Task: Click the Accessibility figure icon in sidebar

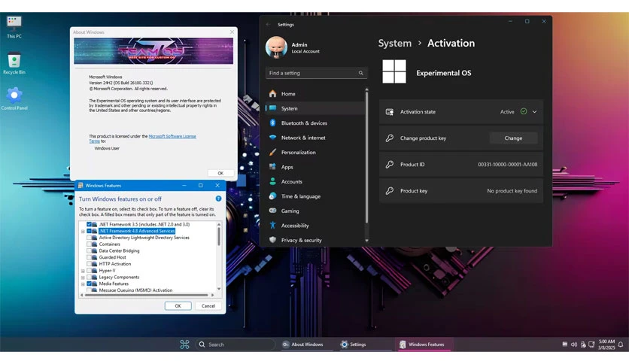Action: click(x=273, y=226)
